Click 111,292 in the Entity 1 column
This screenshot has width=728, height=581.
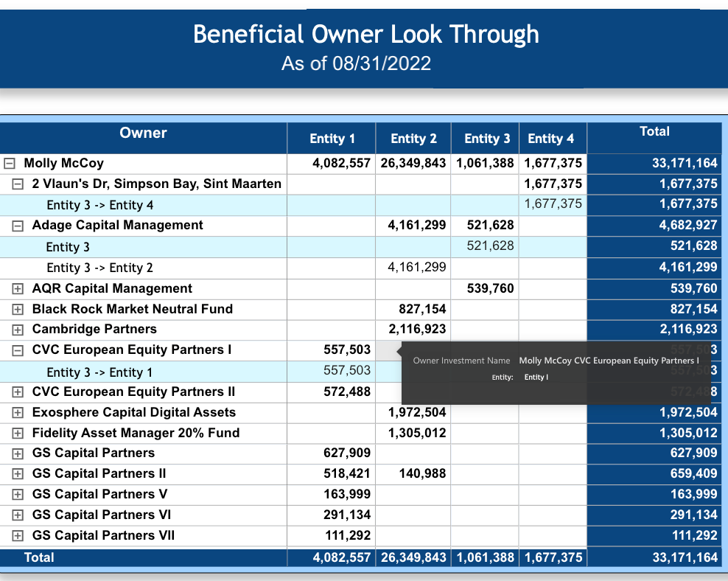pyautogui.click(x=349, y=535)
